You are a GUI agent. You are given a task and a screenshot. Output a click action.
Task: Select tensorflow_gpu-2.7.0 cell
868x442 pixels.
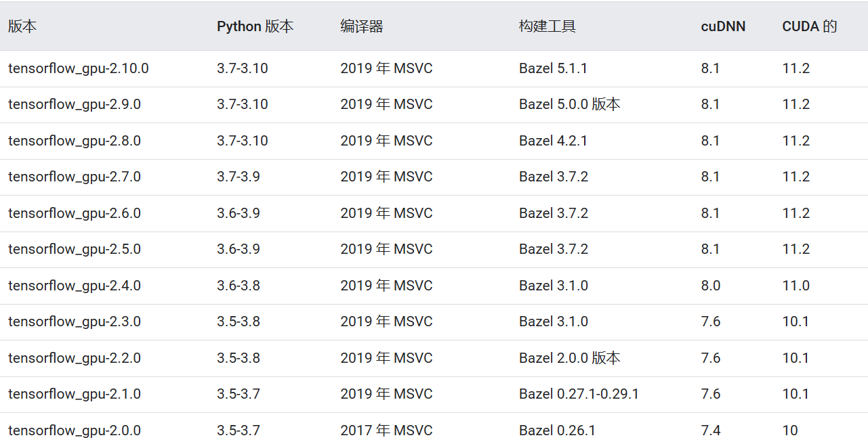(x=75, y=177)
